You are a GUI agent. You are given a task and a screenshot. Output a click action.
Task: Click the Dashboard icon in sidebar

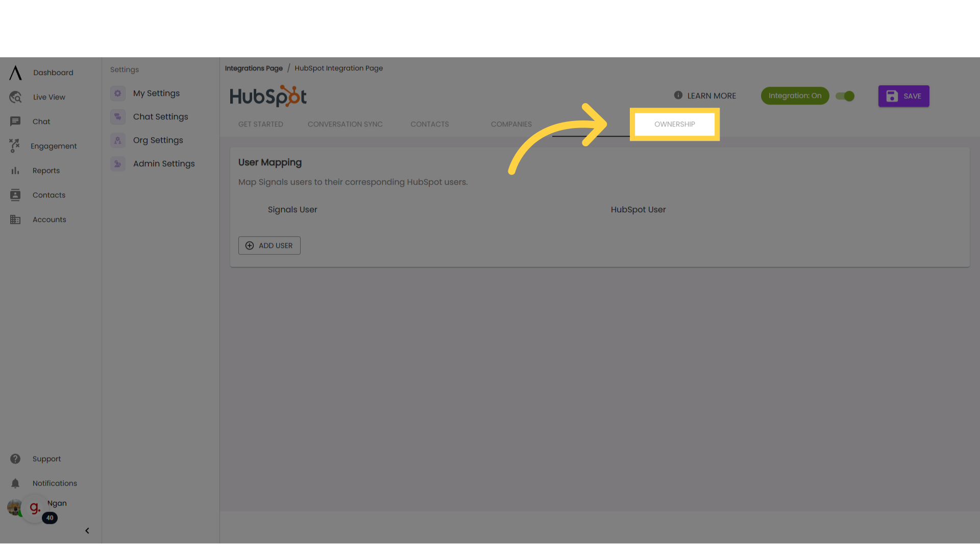click(15, 72)
